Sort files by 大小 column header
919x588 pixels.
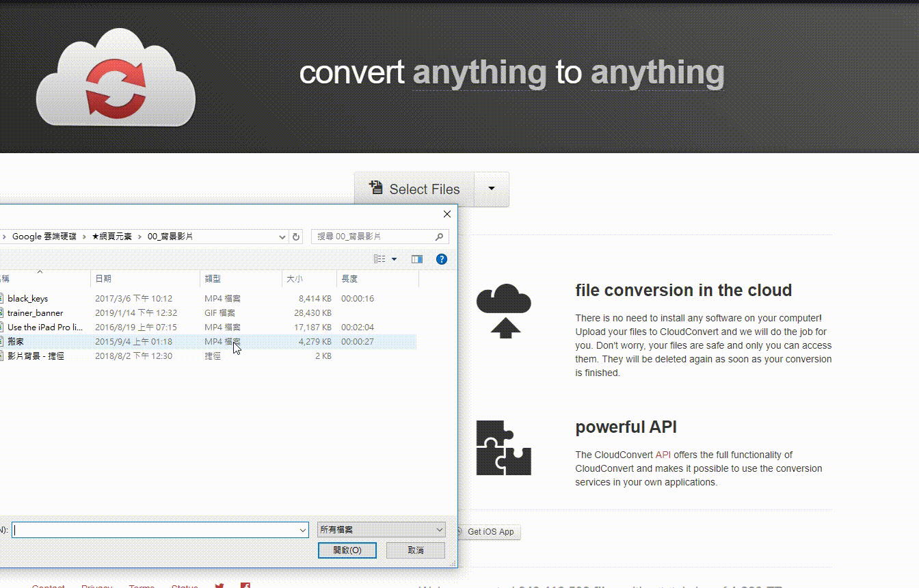tap(309, 279)
